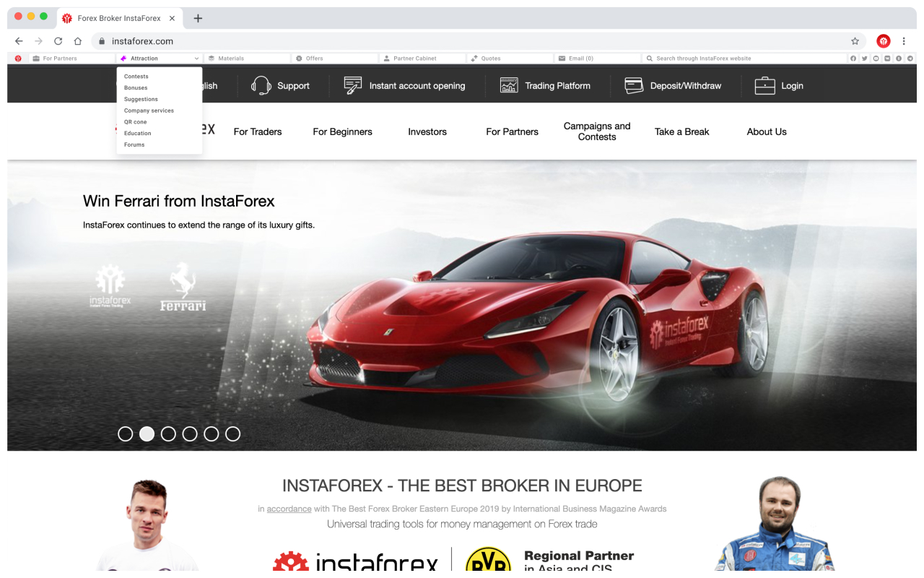This screenshot has width=924, height=578.
Task: Open Support via the headset icon
Action: (261, 85)
